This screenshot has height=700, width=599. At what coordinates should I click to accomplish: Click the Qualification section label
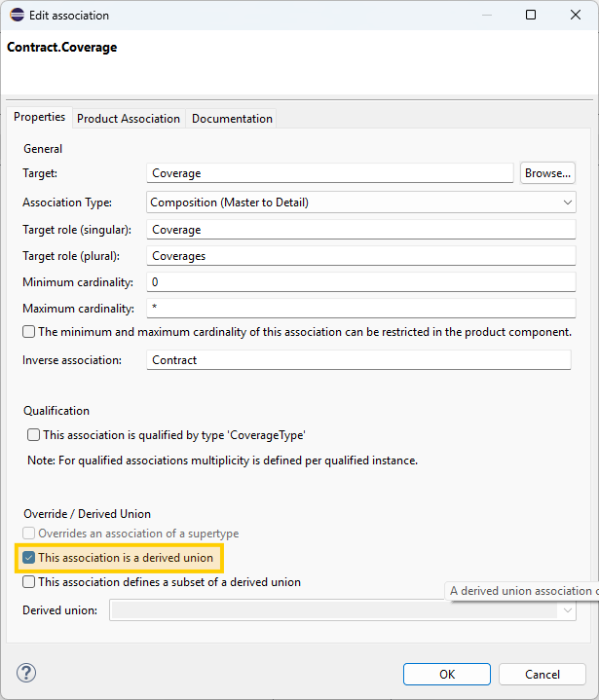(56, 411)
